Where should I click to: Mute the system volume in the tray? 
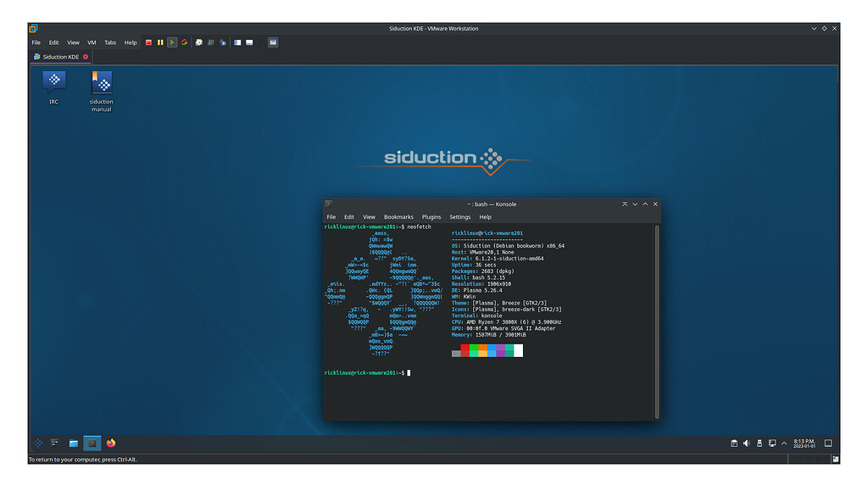[746, 443]
